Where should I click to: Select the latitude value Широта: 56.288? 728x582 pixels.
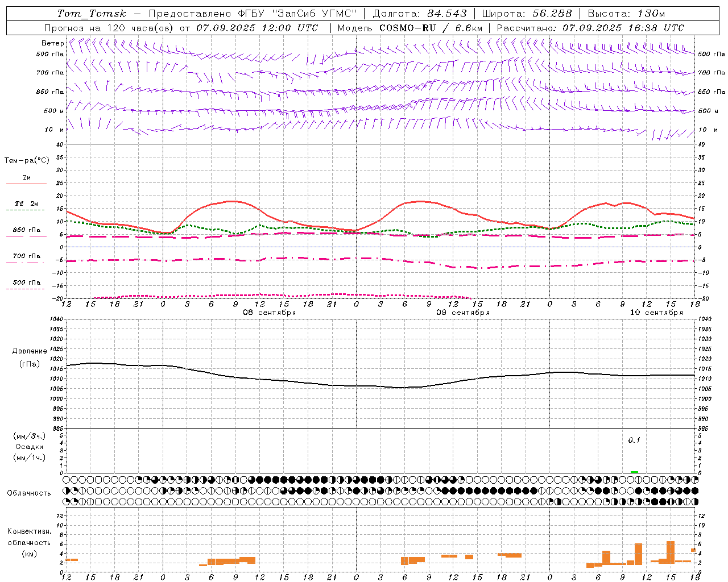[x=527, y=14]
